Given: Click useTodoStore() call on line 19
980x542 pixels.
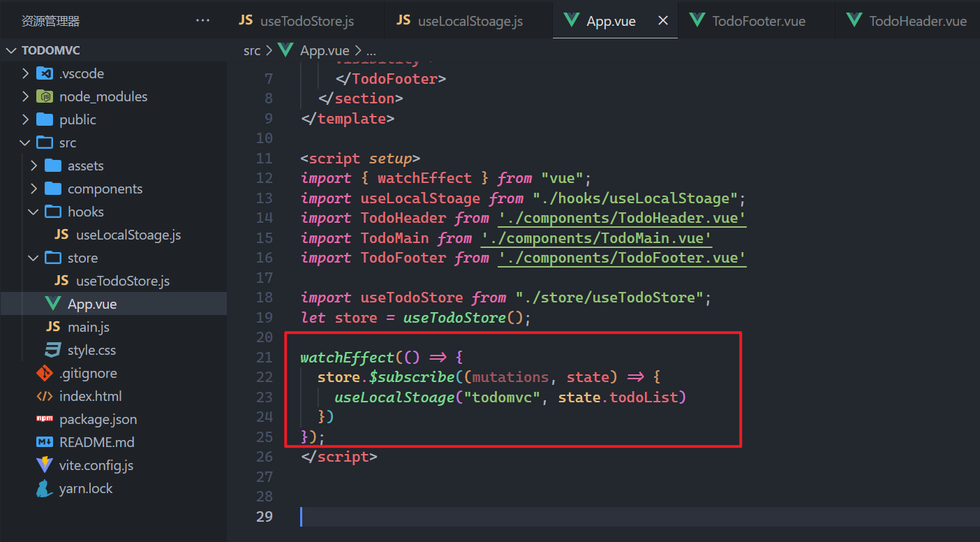Looking at the screenshot, I should 463,318.
